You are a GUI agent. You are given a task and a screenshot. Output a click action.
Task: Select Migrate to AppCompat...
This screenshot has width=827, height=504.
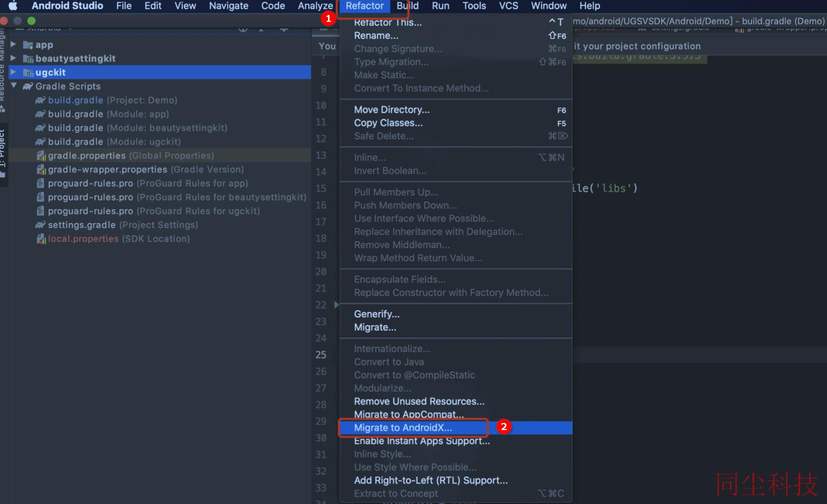coord(456,414)
